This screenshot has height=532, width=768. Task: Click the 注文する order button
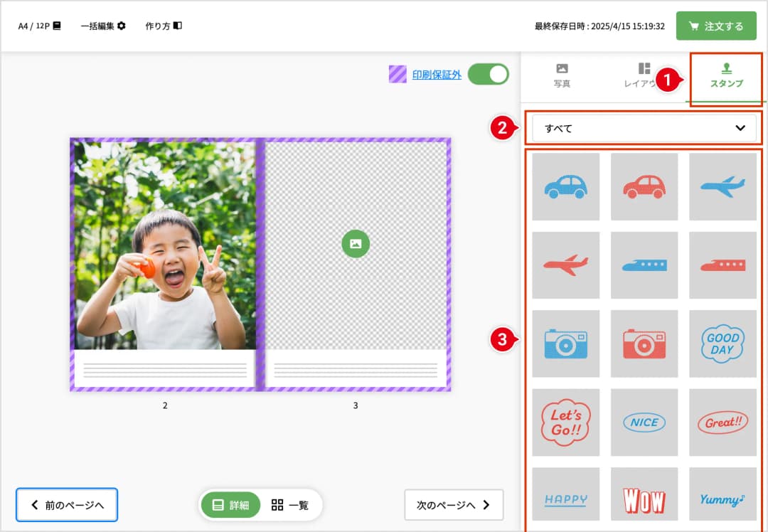716,26
